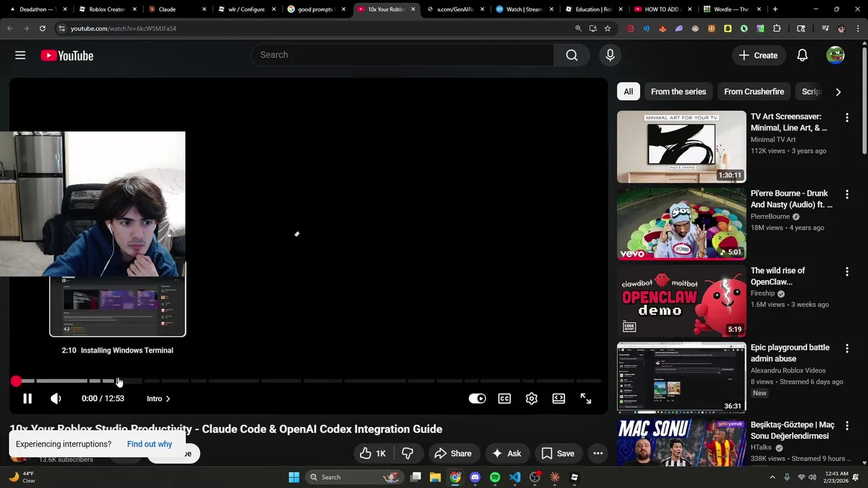The height and width of the screenshot is (488, 868).
Task: Pause the video
Action: coord(27,399)
